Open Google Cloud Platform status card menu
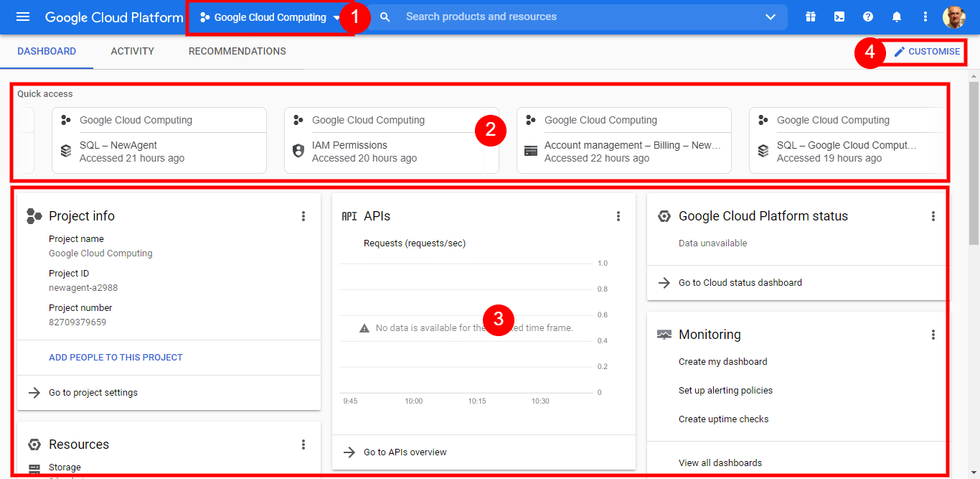The height and width of the screenshot is (479, 980). click(933, 216)
